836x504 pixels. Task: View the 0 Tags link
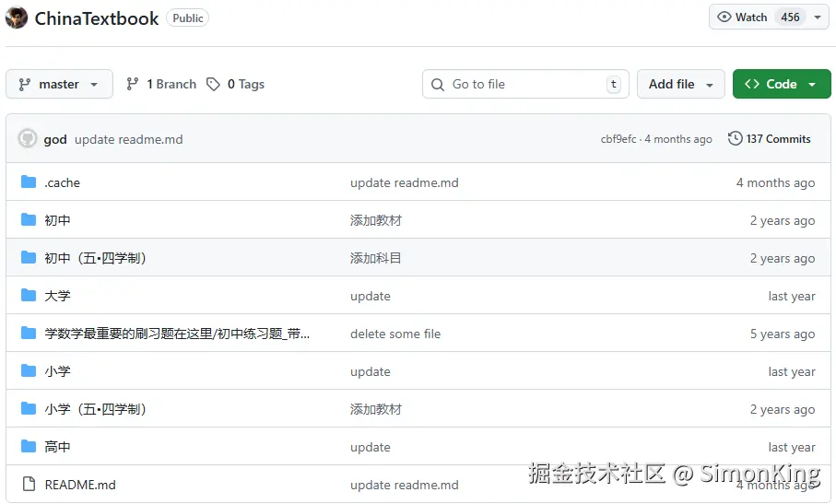[236, 84]
